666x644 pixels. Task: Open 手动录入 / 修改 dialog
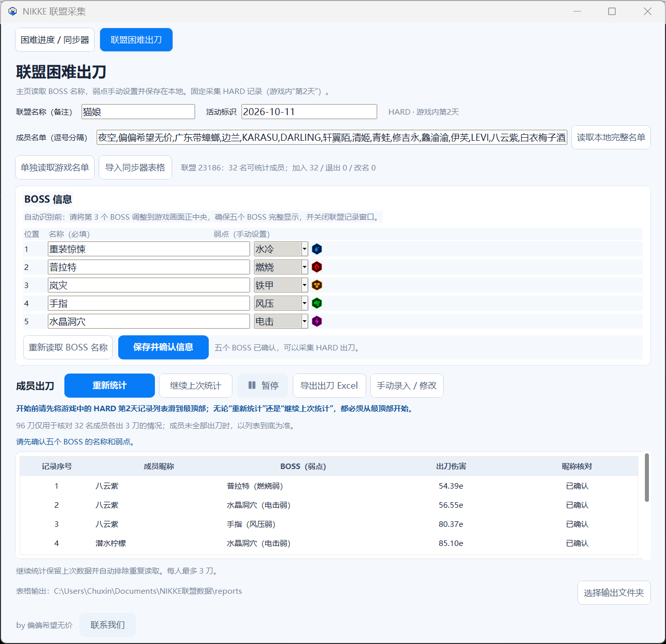click(407, 386)
